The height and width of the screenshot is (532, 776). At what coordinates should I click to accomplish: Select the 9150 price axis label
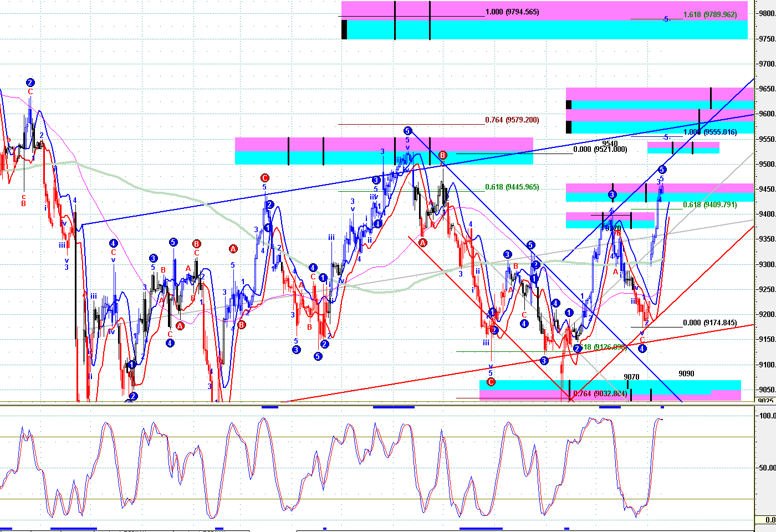[767, 340]
